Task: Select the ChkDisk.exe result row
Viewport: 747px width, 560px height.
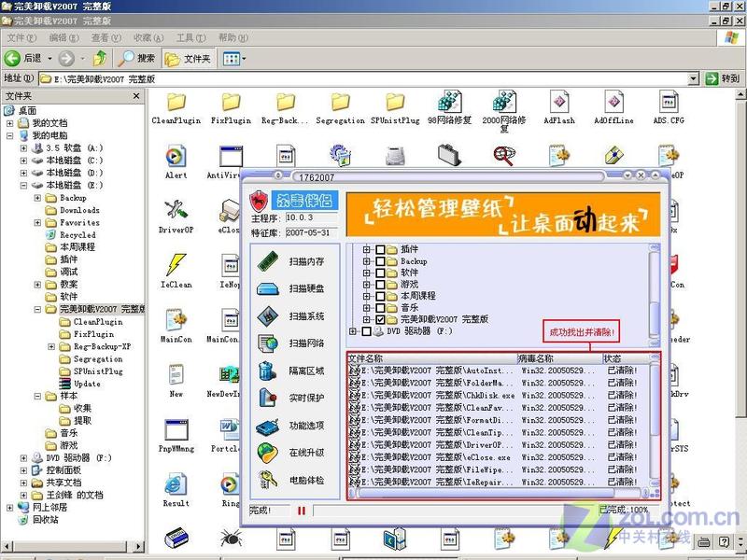Action: (x=499, y=395)
